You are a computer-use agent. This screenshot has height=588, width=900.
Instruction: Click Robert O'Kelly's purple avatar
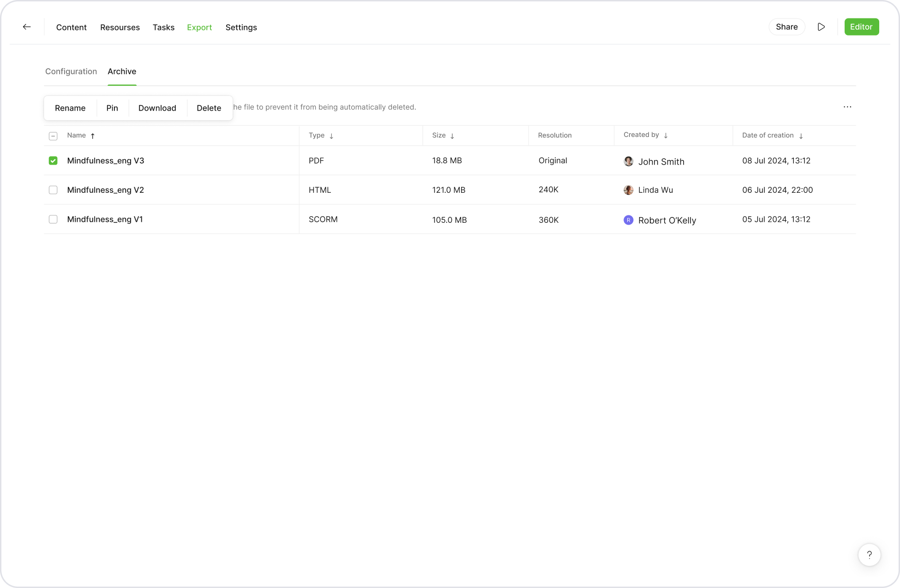pyautogui.click(x=628, y=220)
